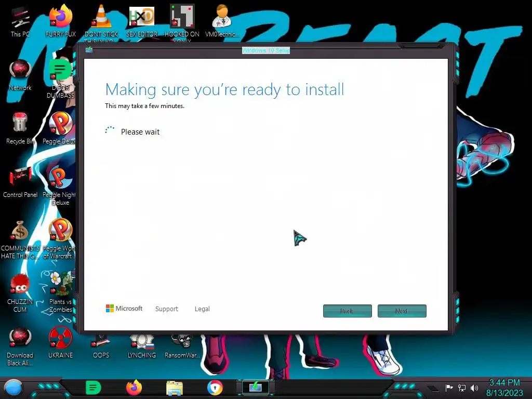Click the setup icon in title bar
532x399 pixels.
89,50
